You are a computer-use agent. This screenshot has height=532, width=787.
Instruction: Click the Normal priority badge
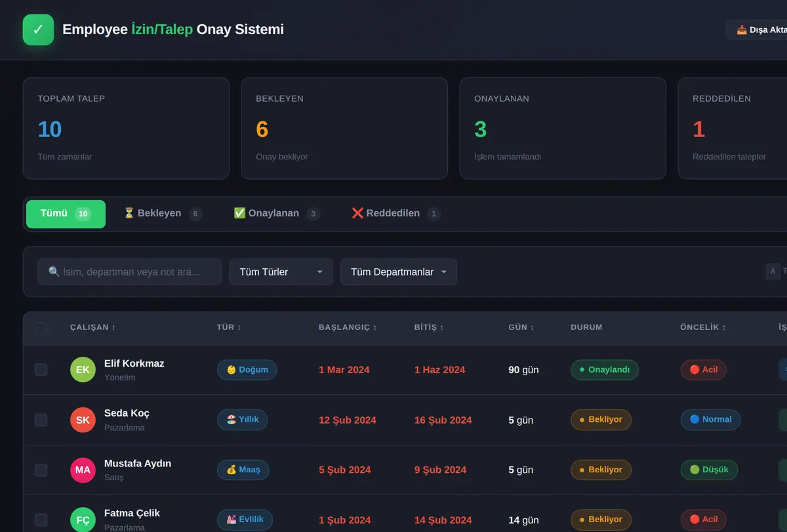point(710,419)
